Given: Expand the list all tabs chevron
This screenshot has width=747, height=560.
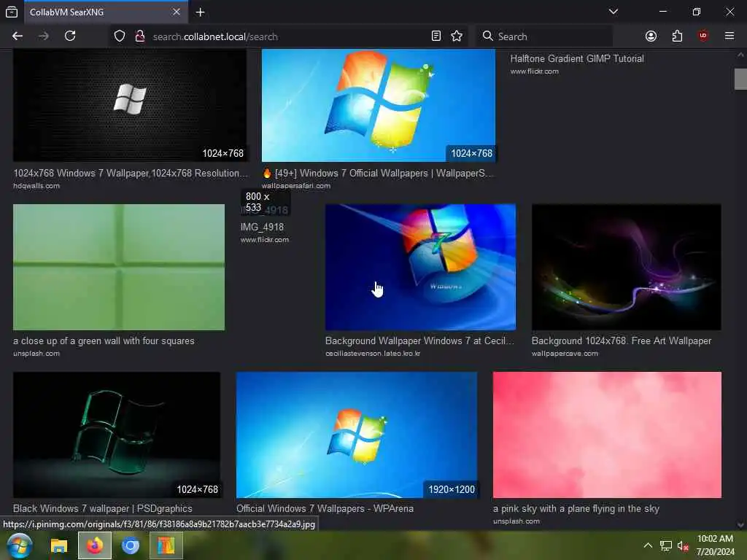Looking at the screenshot, I should 614,12.
